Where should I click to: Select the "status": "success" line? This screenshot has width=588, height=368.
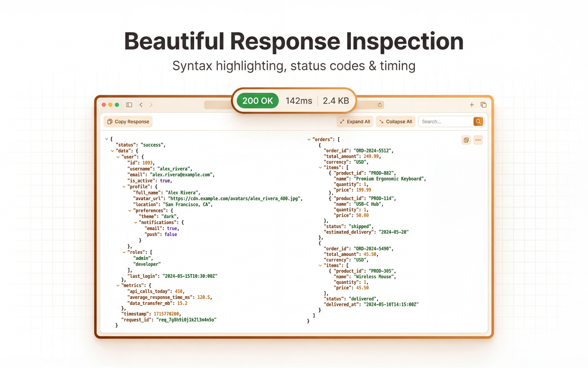[x=140, y=145]
